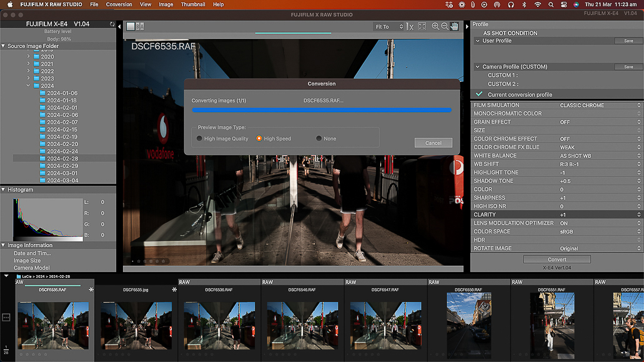Click the zoom in magnifier

coord(435,26)
